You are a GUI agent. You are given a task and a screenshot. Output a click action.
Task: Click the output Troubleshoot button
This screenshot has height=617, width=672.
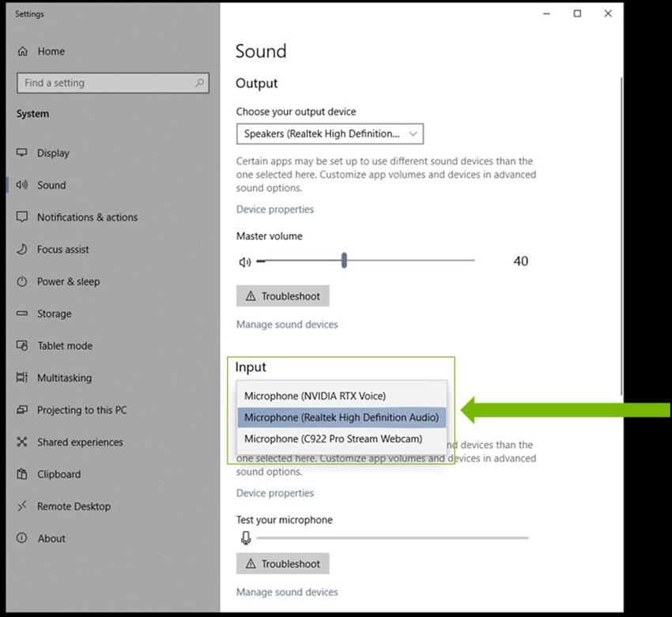282,296
